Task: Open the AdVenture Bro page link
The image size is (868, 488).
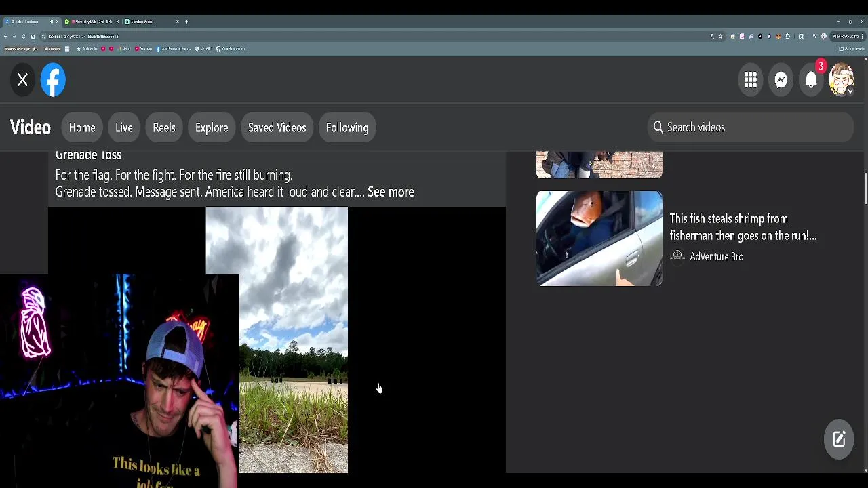Action: point(717,256)
